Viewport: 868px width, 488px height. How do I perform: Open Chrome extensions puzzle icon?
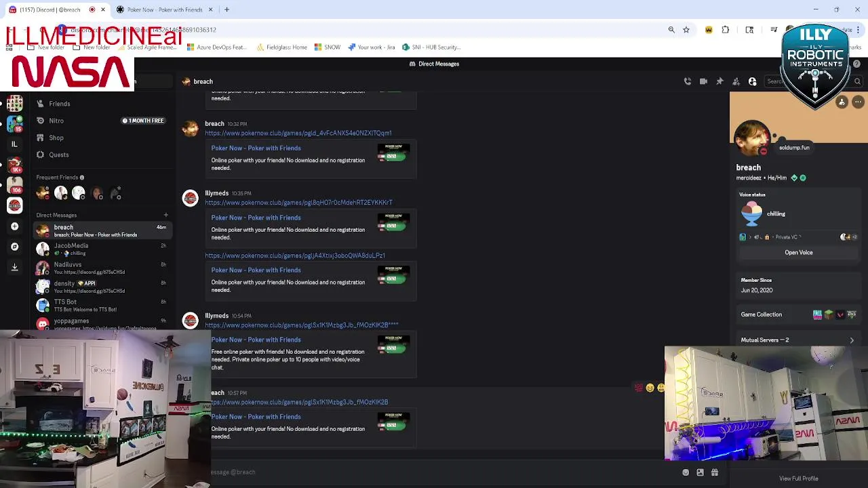[x=726, y=30]
